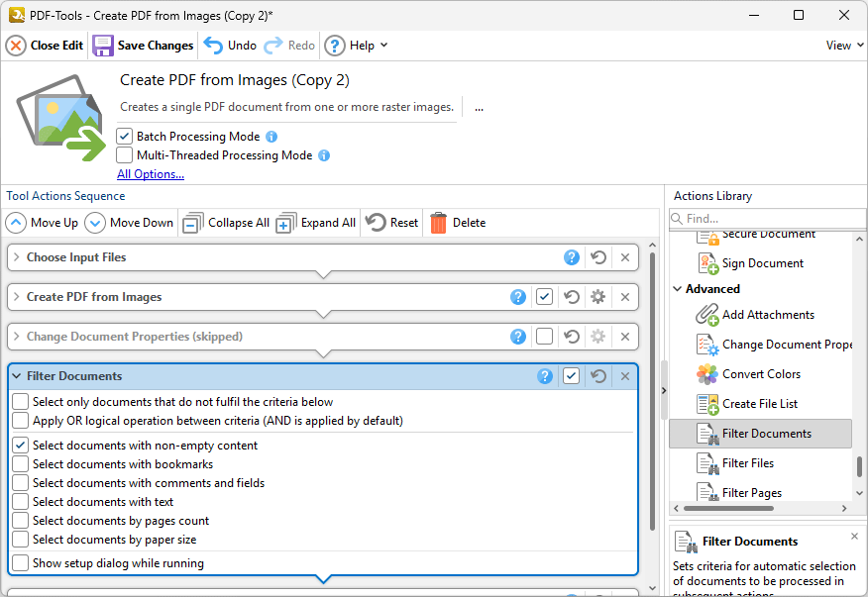Disable the Create PDF from Images step
868x597 pixels.
pos(544,297)
